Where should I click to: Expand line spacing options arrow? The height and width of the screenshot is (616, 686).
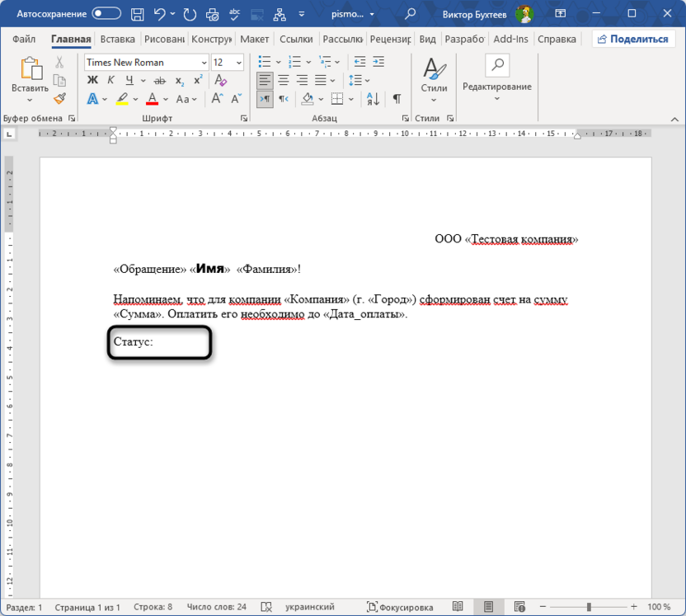[x=367, y=81]
